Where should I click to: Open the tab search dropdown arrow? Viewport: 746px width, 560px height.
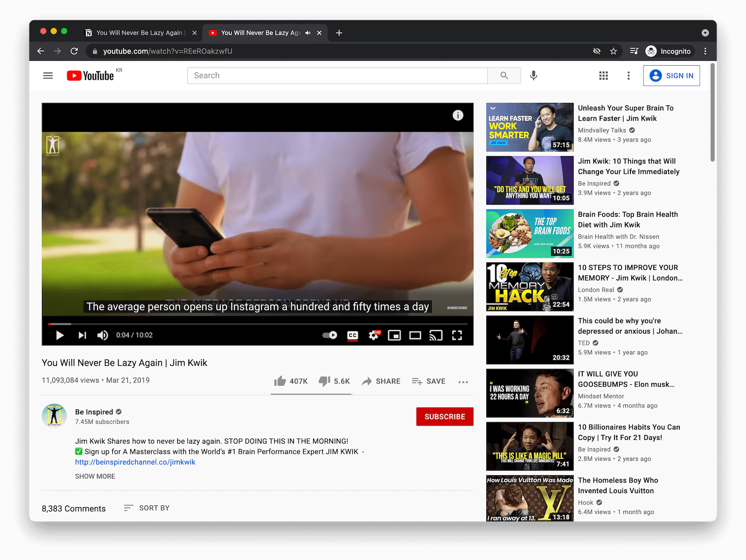coord(705,33)
